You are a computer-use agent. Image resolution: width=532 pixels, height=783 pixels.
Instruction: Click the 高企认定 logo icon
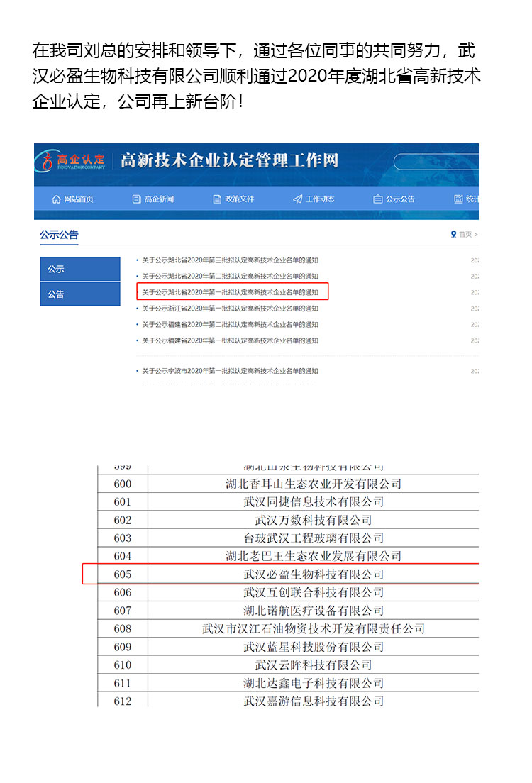tap(48, 161)
